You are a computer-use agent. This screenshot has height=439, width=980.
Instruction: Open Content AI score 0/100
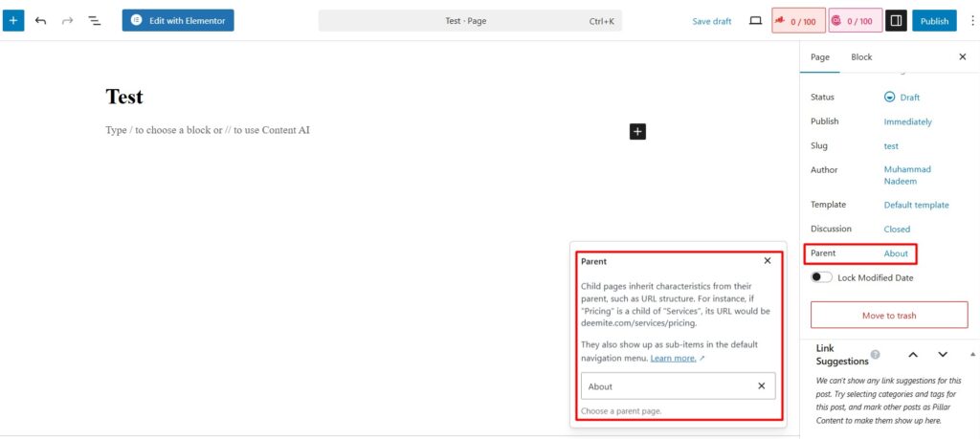(855, 21)
